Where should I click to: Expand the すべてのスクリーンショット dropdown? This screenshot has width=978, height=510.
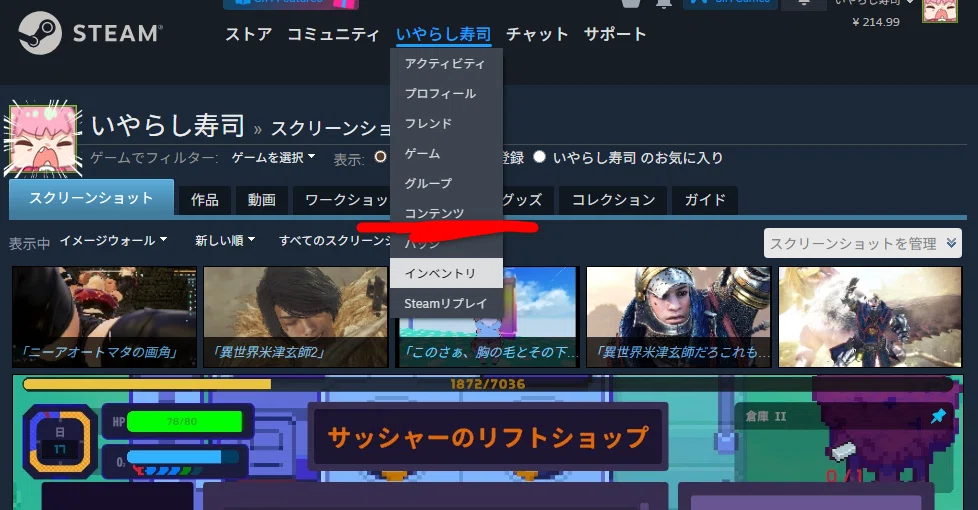click(334, 241)
